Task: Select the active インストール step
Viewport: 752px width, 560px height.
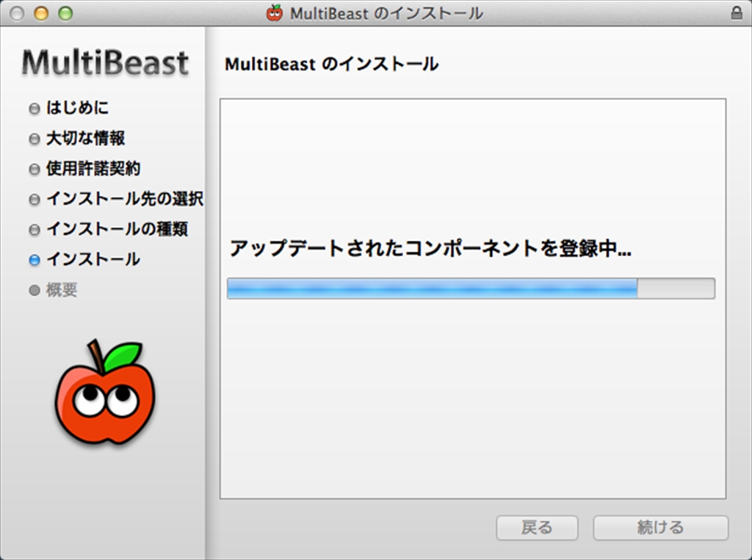Action: tap(93, 259)
